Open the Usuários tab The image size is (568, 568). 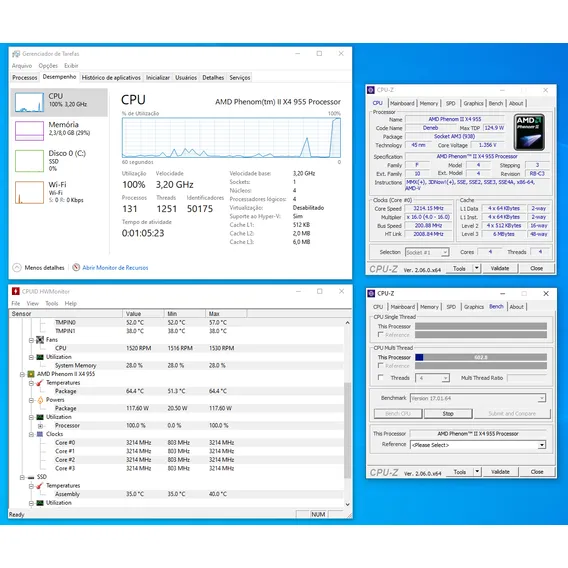186,78
